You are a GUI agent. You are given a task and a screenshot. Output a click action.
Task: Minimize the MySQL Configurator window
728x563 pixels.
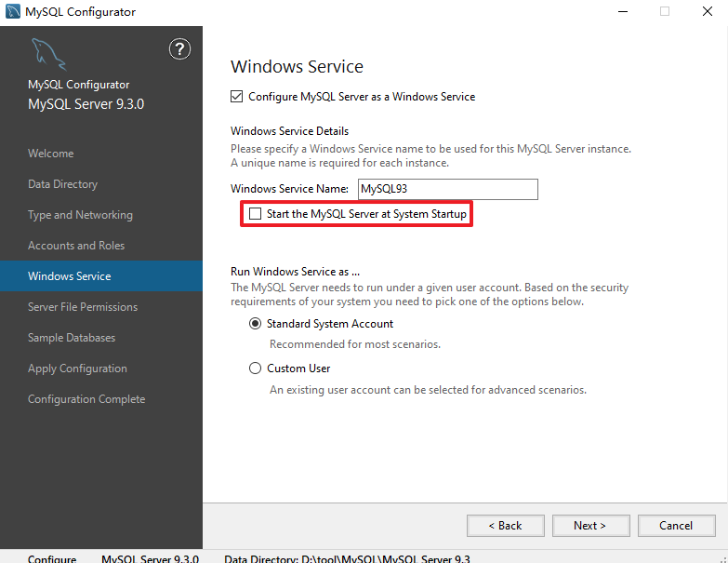click(x=623, y=11)
